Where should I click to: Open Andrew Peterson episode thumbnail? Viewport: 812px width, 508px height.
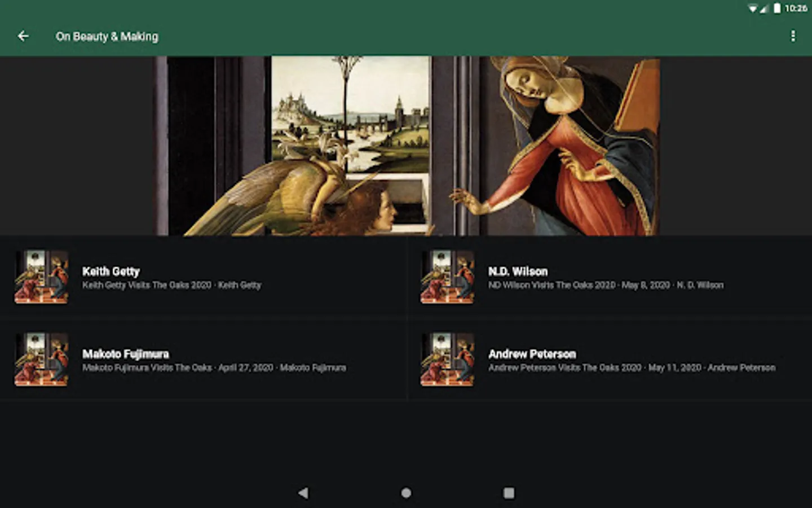[x=448, y=360]
